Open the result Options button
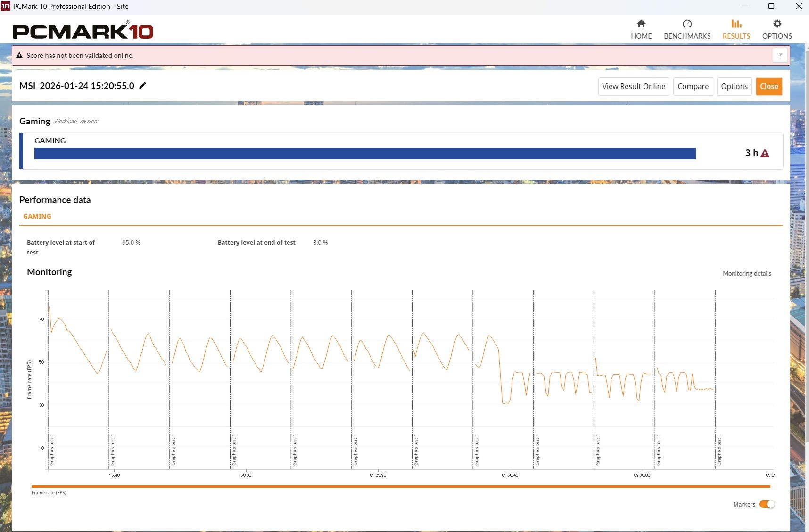The width and height of the screenshot is (809, 532). click(x=734, y=86)
